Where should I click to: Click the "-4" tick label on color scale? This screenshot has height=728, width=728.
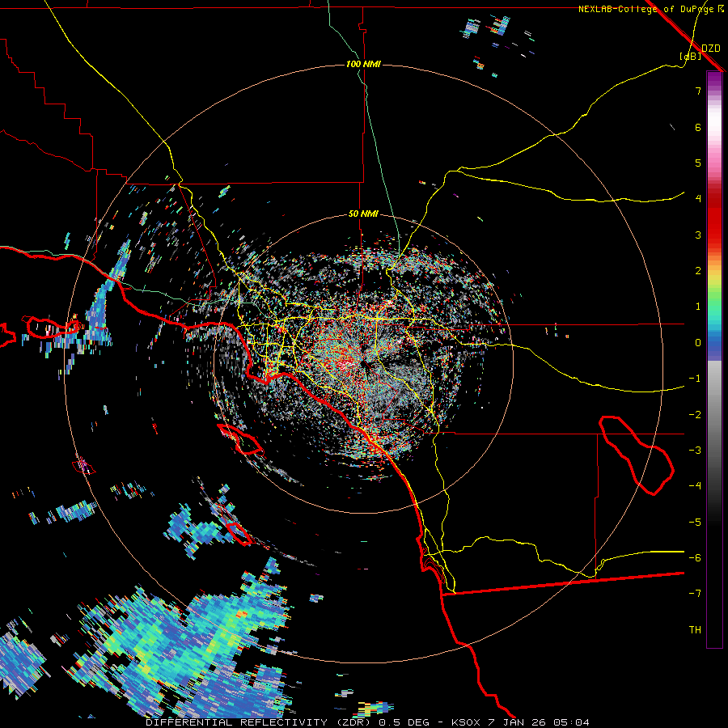pos(695,486)
